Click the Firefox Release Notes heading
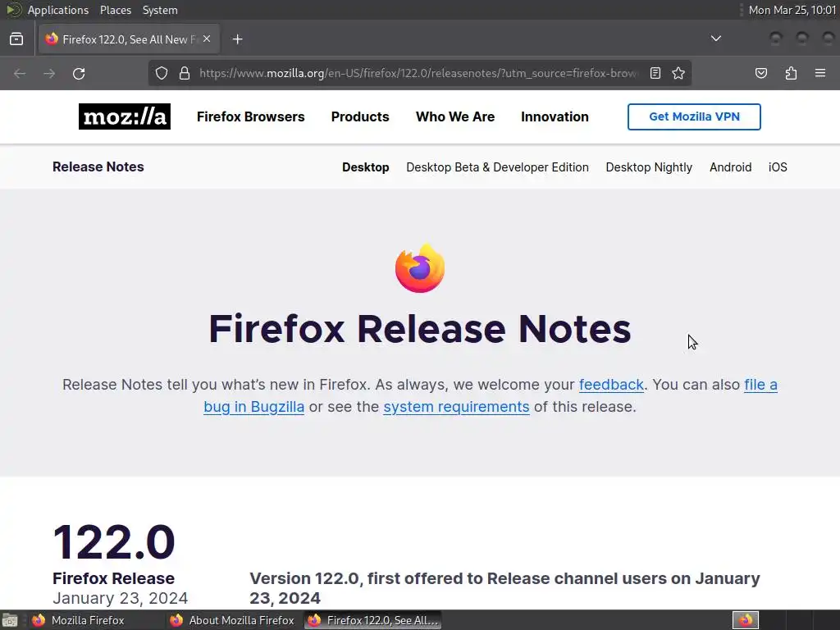This screenshot has width=840, height=630. (x=420, y=328)
